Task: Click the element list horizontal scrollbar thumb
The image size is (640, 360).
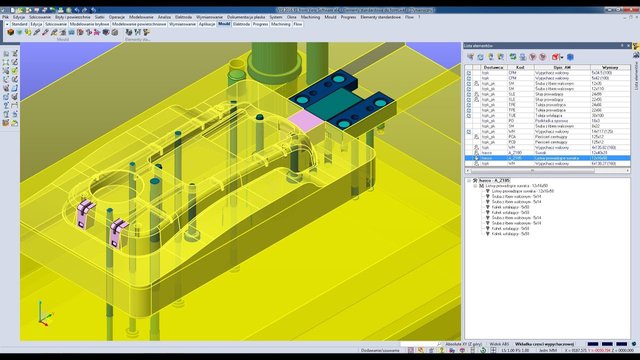Action: [533, 171]
